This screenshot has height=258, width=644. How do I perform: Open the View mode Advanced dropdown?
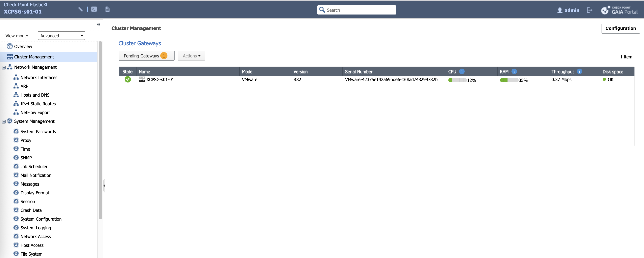tap(61, 36)
